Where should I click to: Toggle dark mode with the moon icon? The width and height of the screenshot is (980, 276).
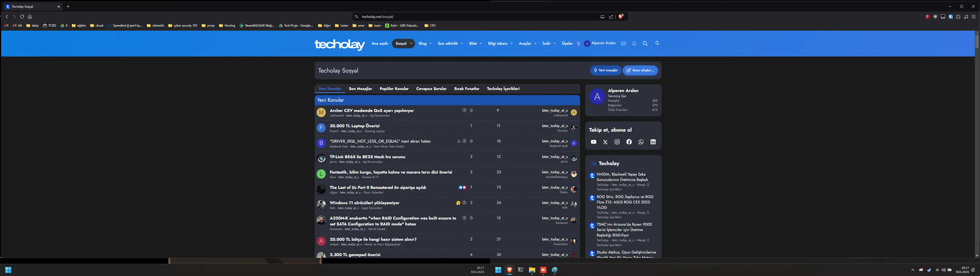pos(657,43)
